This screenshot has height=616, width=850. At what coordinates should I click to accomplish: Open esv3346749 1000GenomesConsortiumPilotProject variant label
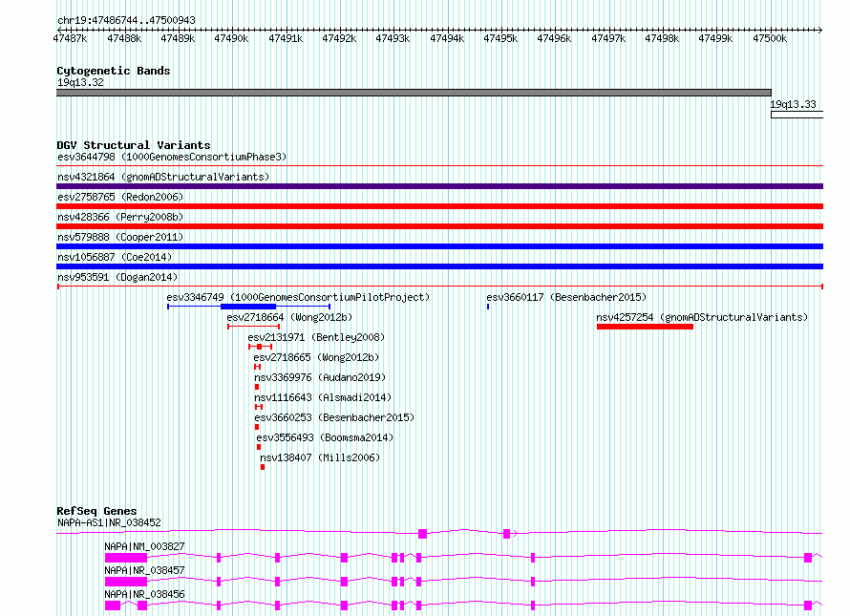point(298,297)
